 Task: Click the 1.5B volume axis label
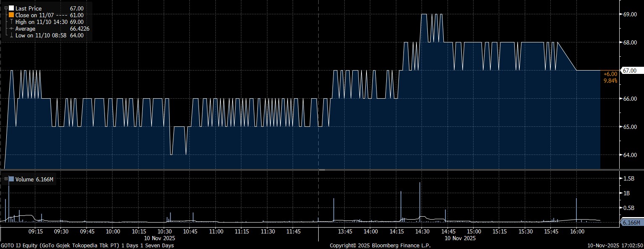click(x=629, y=178)
